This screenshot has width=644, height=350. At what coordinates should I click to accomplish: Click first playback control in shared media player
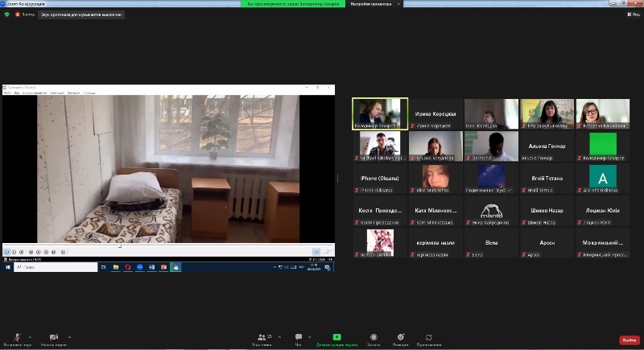tap(6, 252)
